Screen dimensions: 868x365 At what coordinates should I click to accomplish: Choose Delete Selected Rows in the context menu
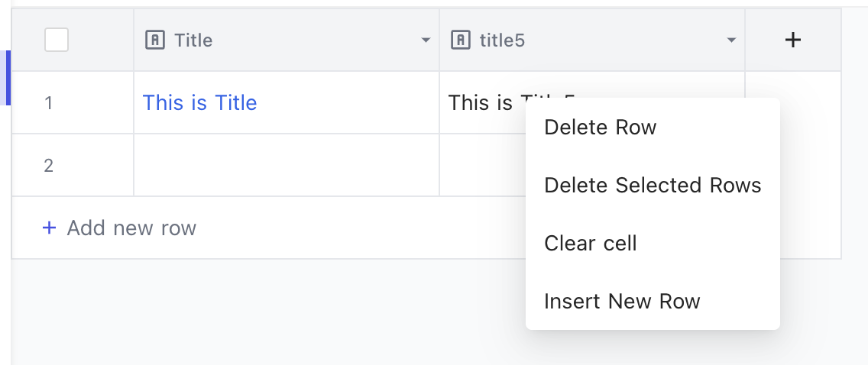(653, 186)
